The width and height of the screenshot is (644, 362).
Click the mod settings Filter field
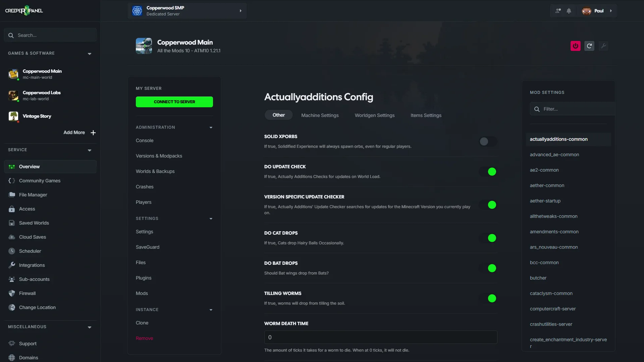[572, 109]
